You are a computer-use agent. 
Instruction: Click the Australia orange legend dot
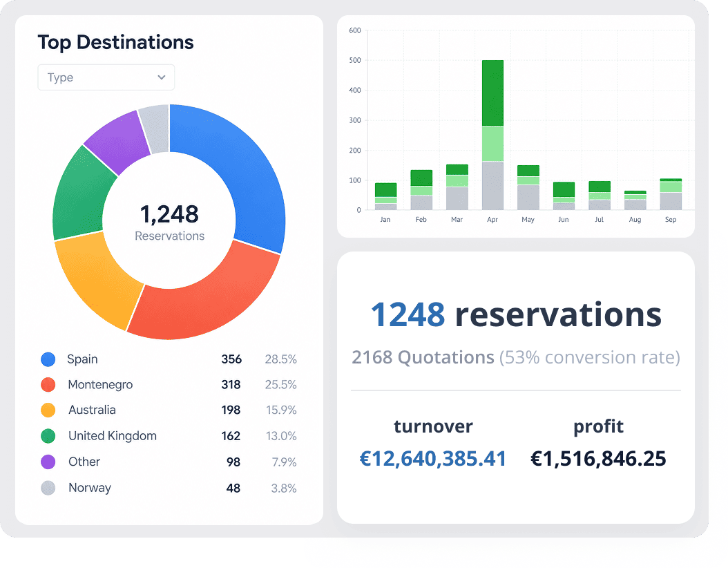(x=48, y=410)
